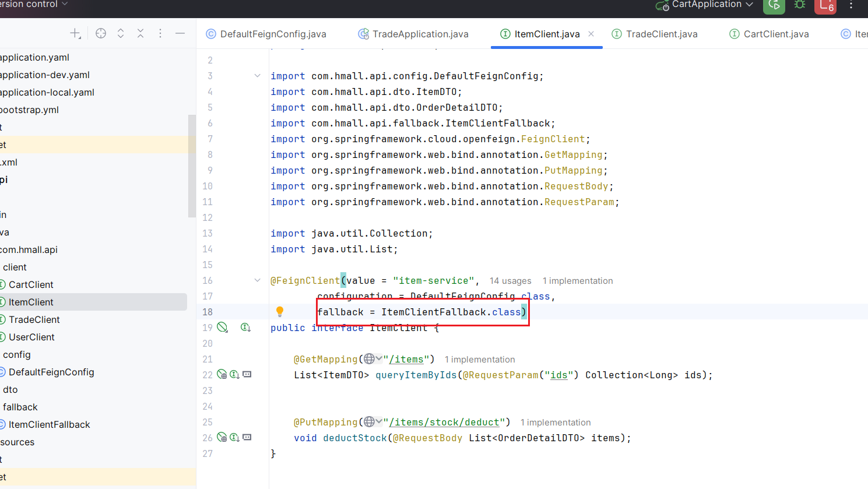Click the deductStock method name
Image resolution: width=868 pixels, height=489 pixels.
[x=355, y=438]
